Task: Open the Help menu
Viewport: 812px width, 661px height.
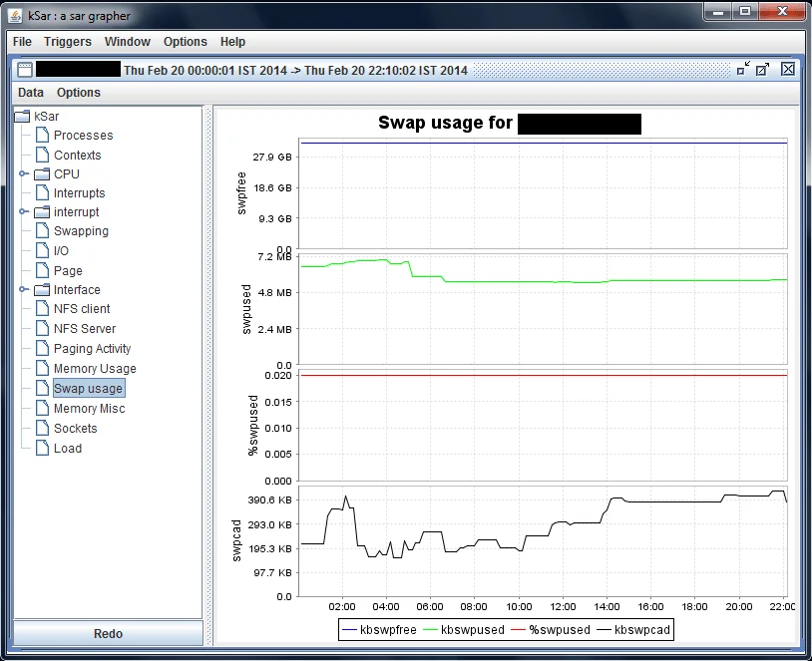Action: click(x=232, y=42)
